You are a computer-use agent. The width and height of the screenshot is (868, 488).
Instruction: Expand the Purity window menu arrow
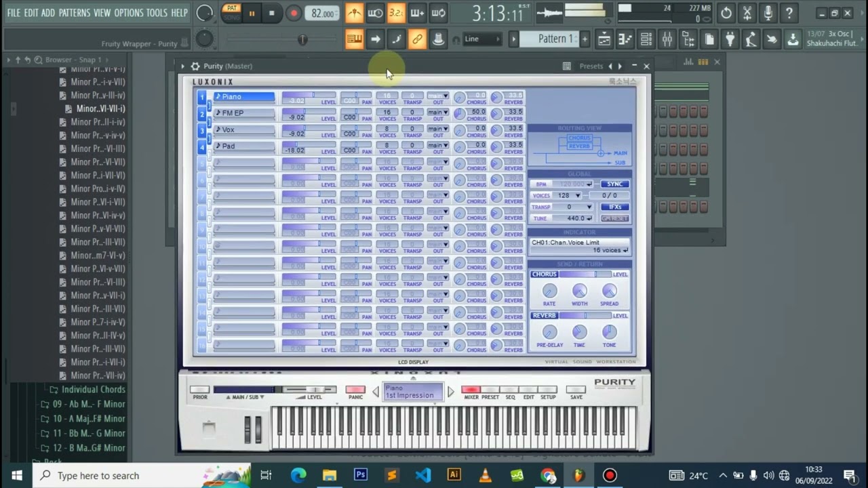pyautogui.click(x=182, y=66)
